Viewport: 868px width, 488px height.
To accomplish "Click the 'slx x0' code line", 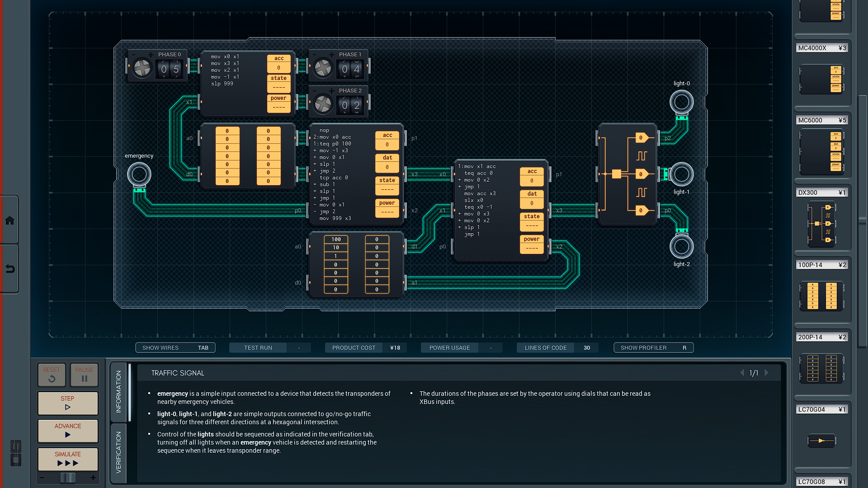I will click(x=474, y=200).
